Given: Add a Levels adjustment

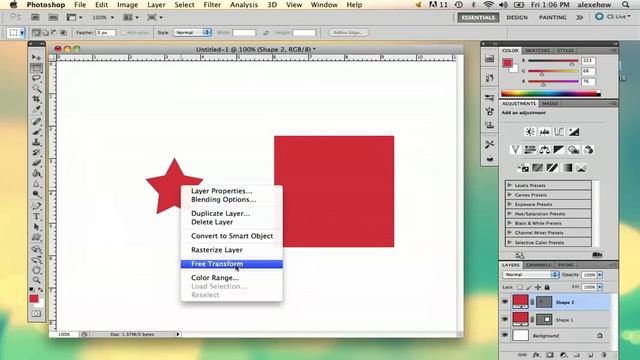Looking at the screenshot, I should 544,132.
